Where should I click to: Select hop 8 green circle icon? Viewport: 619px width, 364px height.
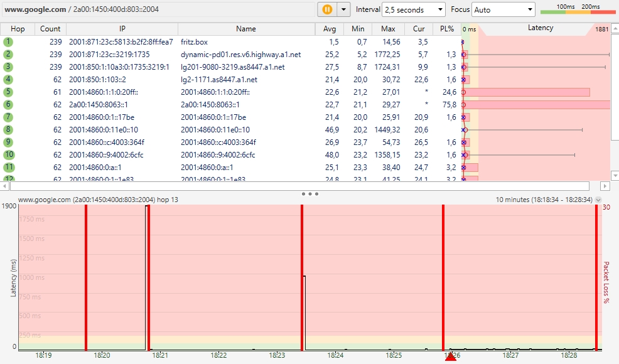coord(8,129)
